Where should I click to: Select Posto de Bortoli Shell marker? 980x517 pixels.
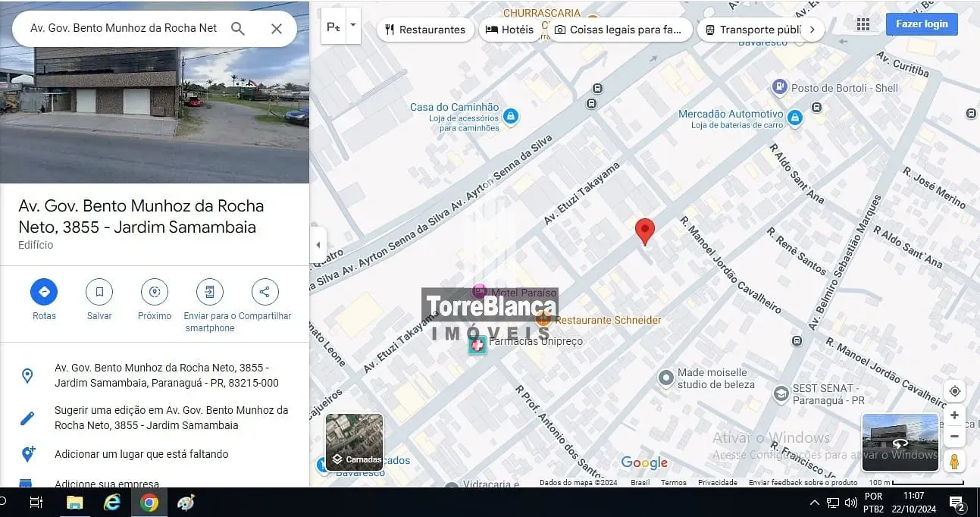point(779,88)
